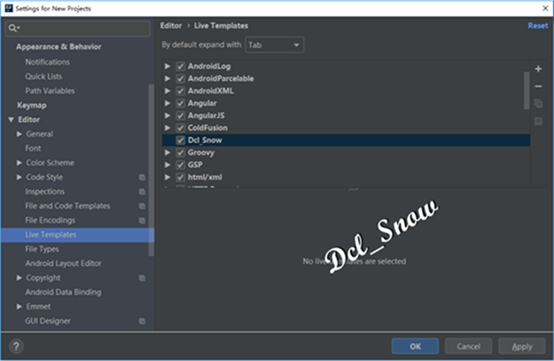This screenshot has height=361, width=554.
Task: Open Inspections settings page
Action: (45, 191)
